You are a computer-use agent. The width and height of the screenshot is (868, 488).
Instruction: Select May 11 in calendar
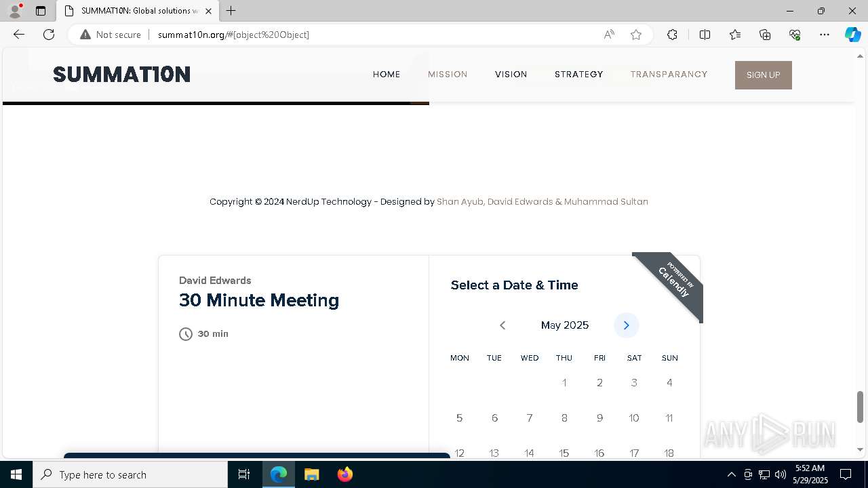(x=669, y=418)
